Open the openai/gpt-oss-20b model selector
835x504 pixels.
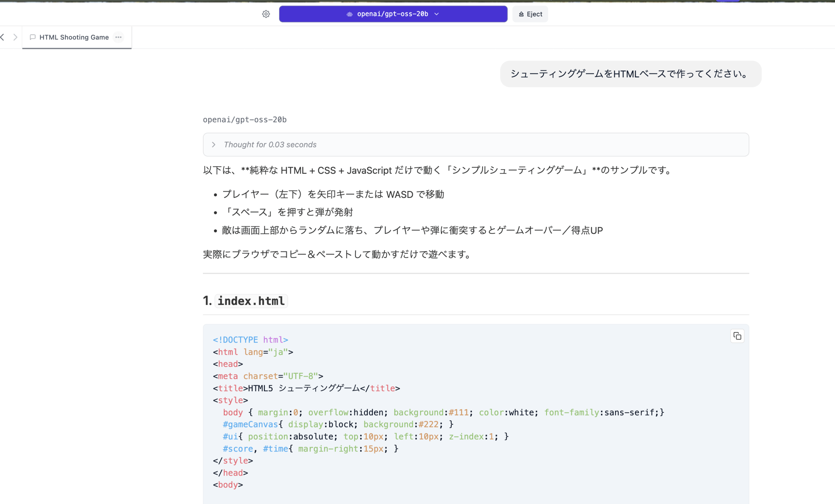pyautogui.click(x=392, y=14)
